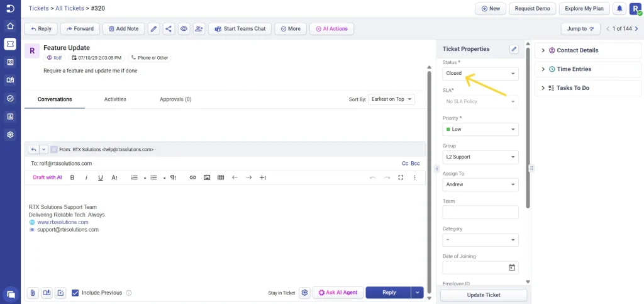Open the Group dropdown showing L2 Support
Image resolution: width=644 pixels, height=304 pixels.
tap(480, 157)
